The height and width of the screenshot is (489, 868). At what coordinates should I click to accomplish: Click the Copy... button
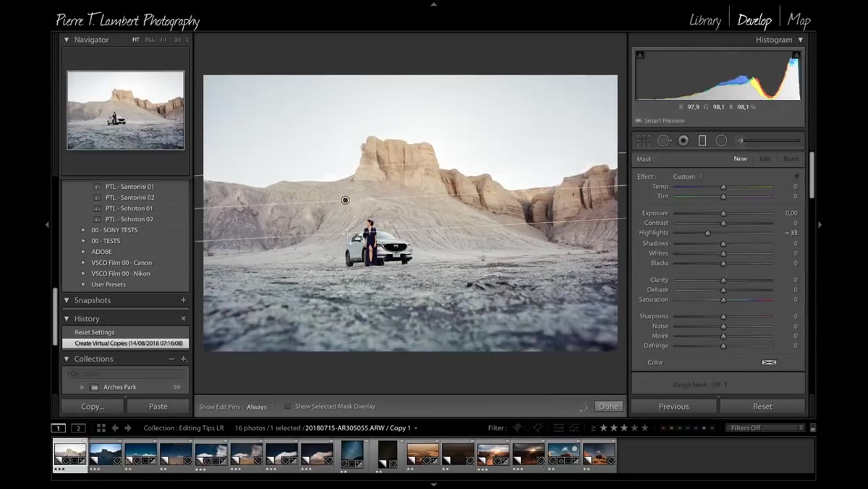pos(93,407)
